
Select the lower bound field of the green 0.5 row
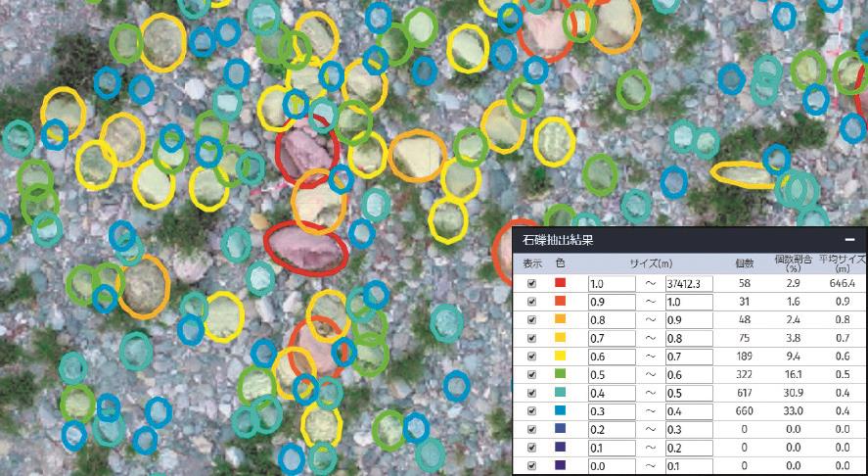pos(612,374)
